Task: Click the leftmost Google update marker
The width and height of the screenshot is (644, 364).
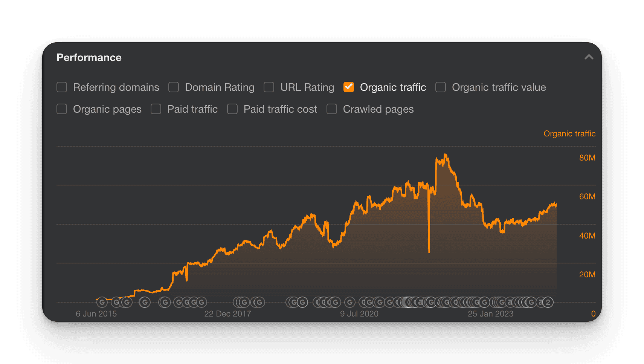Action: click(x=102, y=302)
